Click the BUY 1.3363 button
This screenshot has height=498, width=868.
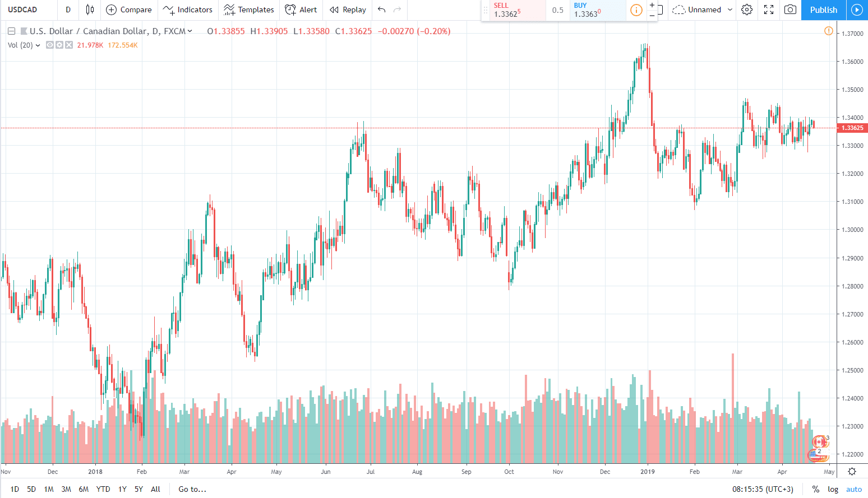(x=598, y=10)
